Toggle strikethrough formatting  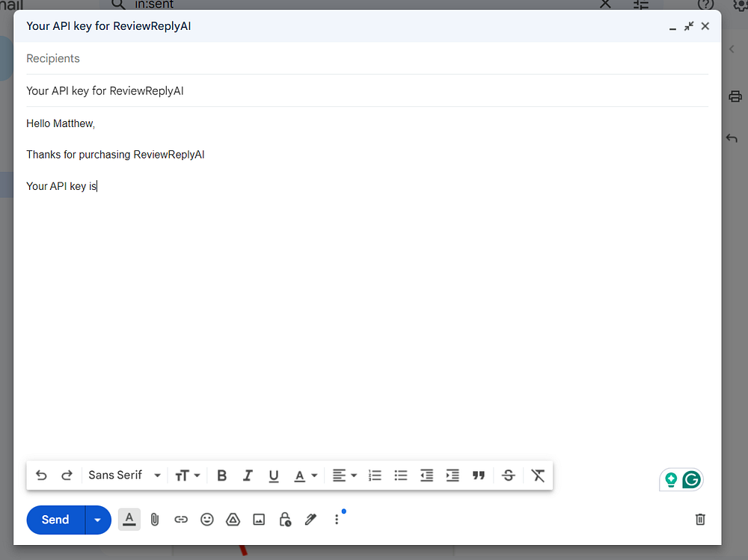pyautogui.click(x=509, y=476)
